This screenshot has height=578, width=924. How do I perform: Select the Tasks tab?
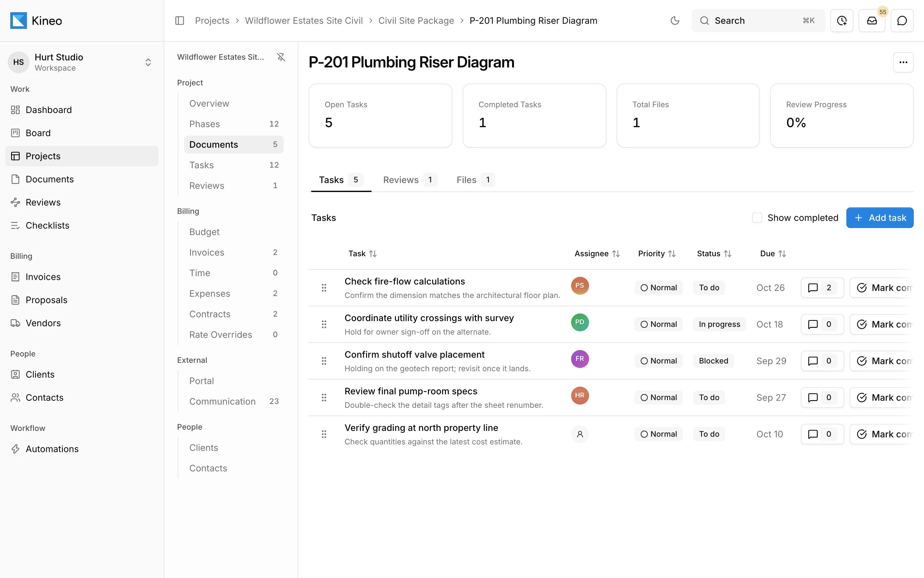click(x=341, y=180)
